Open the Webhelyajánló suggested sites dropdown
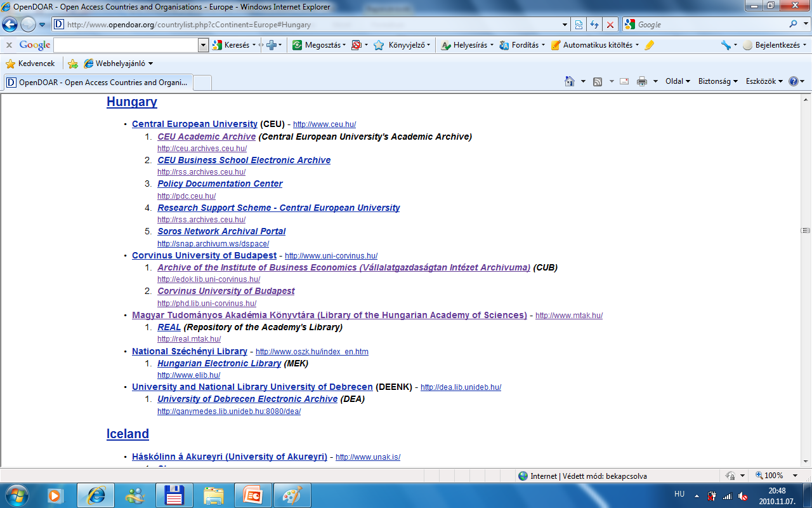 tap(118, 63)
